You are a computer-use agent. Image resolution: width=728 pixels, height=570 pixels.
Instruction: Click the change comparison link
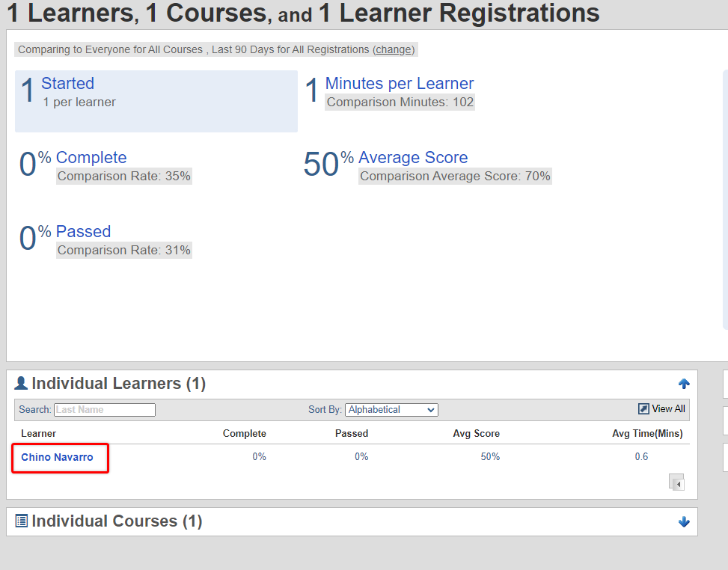pyautogui.click(x=394, y=49)
